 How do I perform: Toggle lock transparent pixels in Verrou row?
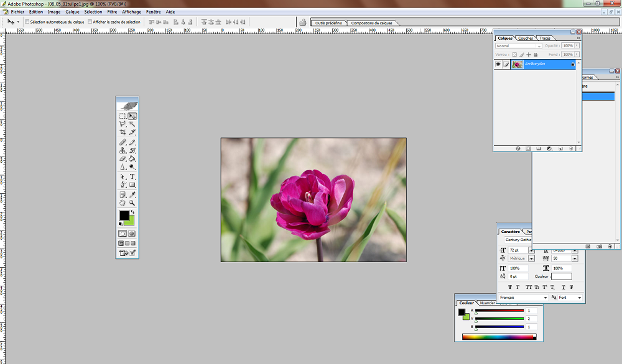[x=514, y=55]
